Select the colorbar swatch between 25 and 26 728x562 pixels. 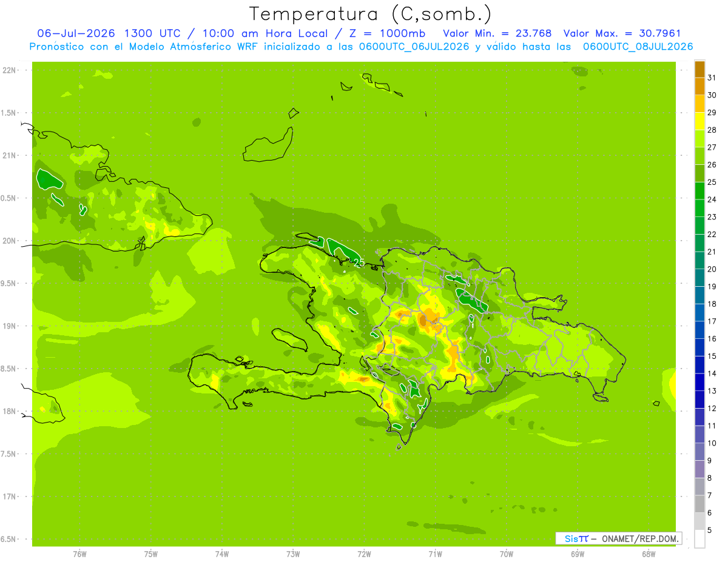[x=699, y=173]
